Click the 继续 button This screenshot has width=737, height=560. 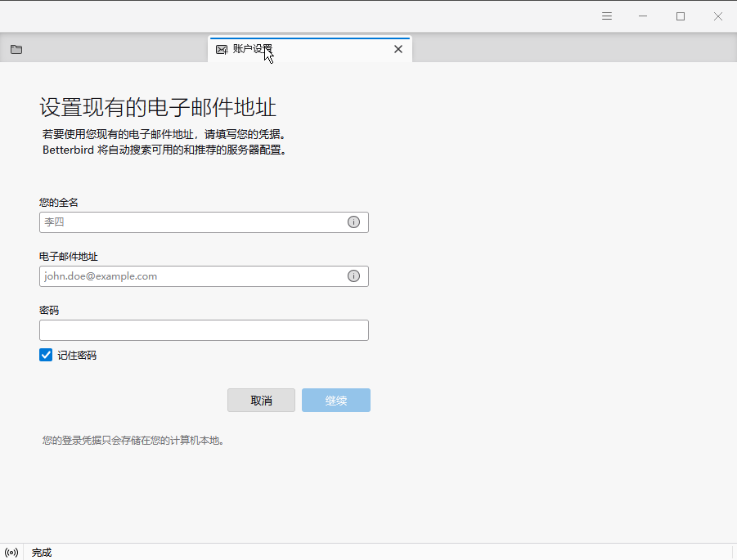pos(336,401)
